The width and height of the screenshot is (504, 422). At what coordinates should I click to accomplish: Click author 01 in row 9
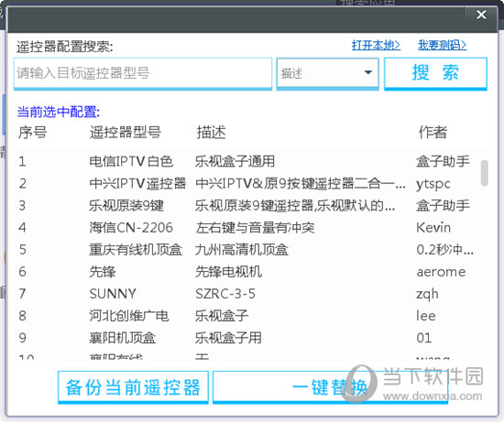[424, 338]
